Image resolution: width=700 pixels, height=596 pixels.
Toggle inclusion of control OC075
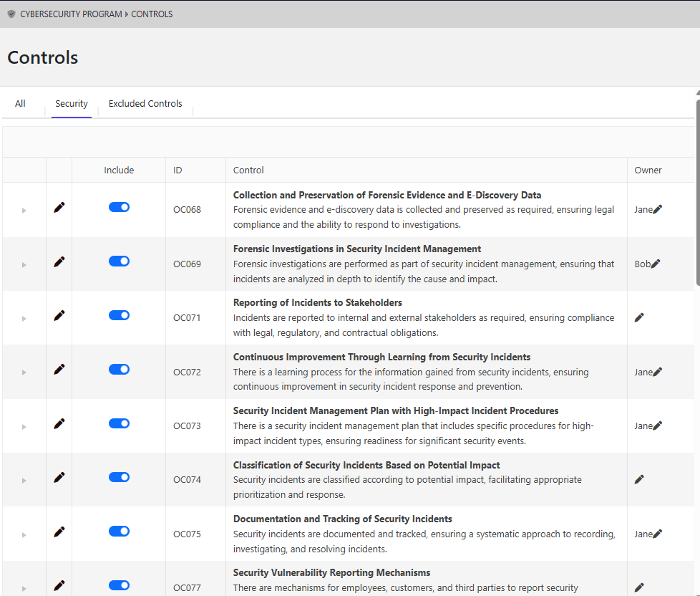[x=119, y=532]
